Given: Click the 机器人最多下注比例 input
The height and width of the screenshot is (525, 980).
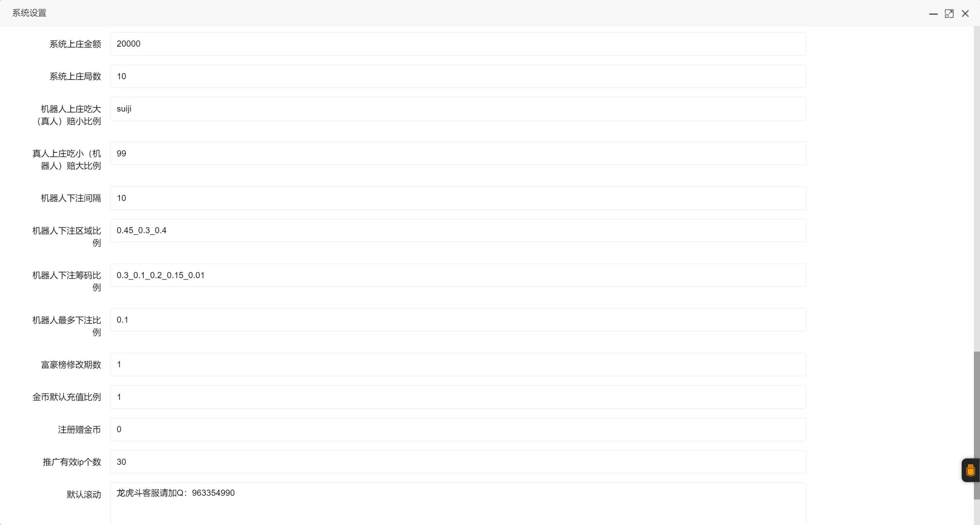Looking at the screenshot, I should (458, 320).
